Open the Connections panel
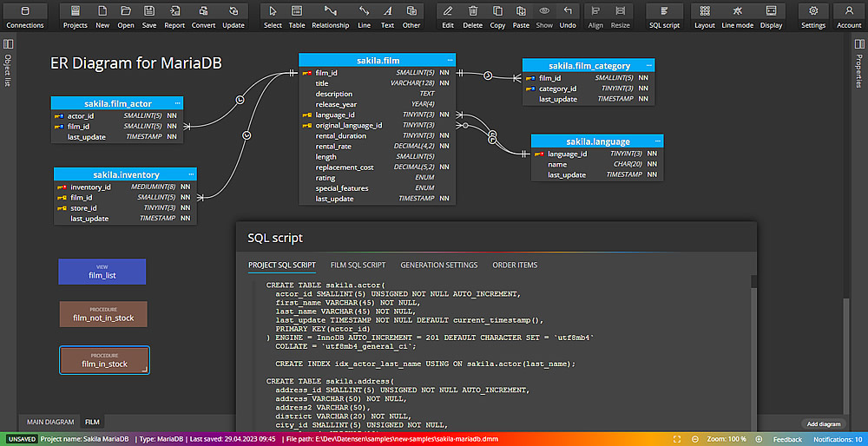 coord(24,16)
